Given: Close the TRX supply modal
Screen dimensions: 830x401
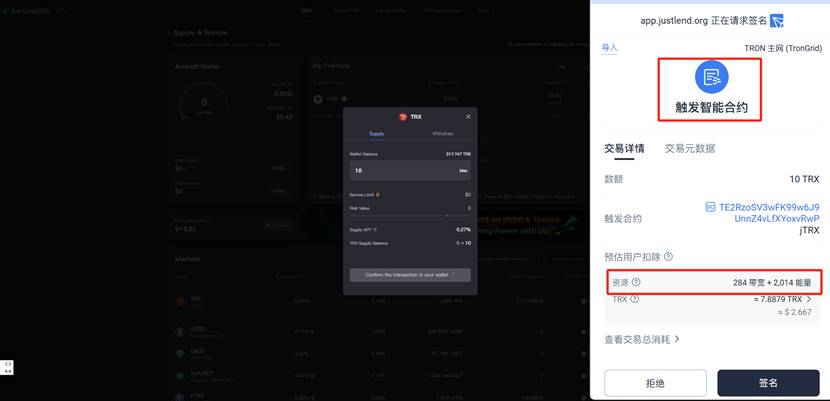Looking at the screenshot, I should pyautogui.click(x=468, y=117).
